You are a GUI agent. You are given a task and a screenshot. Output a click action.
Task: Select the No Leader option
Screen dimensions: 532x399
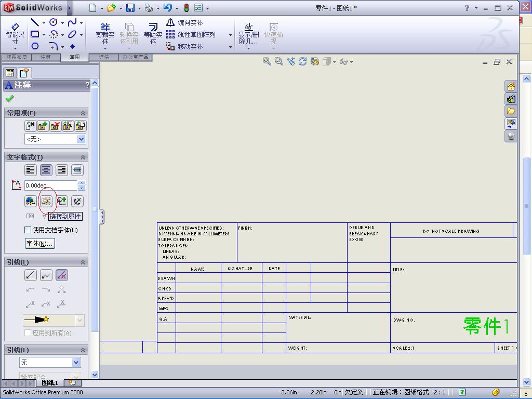(62, 275)
